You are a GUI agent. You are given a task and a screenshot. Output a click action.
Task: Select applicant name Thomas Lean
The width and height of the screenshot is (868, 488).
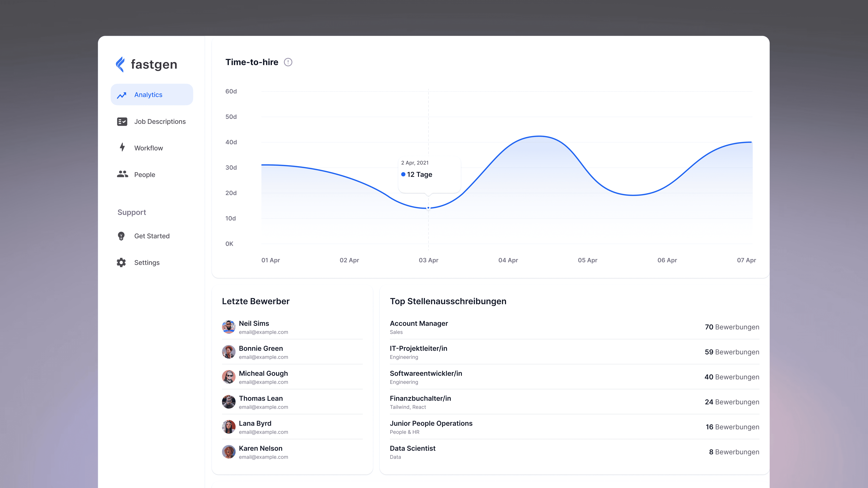[x=261, y=398]
